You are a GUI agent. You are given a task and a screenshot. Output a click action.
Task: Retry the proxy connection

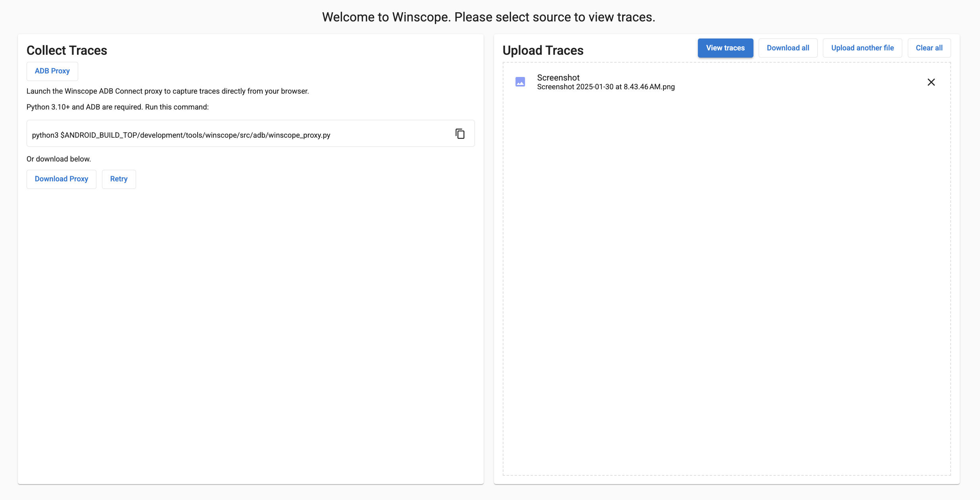pyautogui.click(x=119, y=179)
